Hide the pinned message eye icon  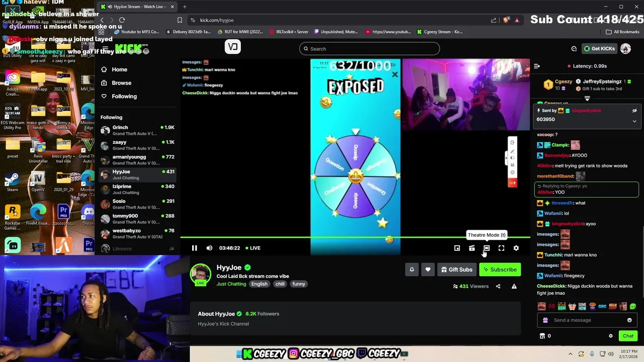[x=634, y=111]
